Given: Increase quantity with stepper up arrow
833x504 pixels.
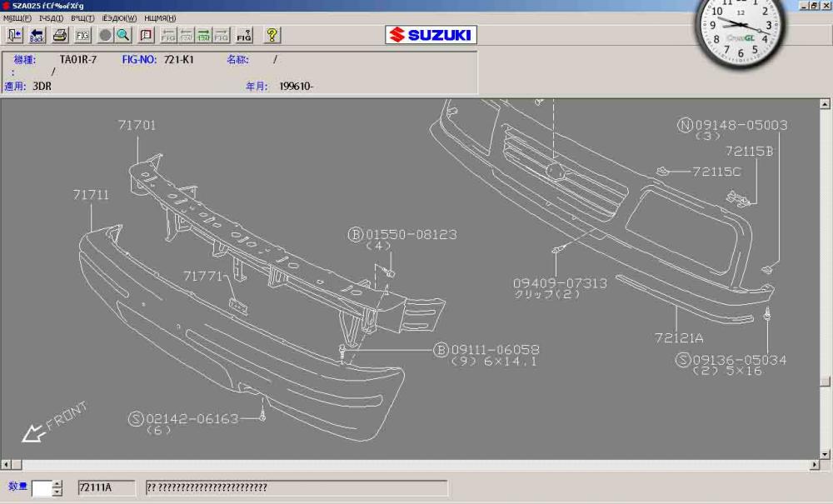Looking at the screenshot, I should (x=57, y=484).
